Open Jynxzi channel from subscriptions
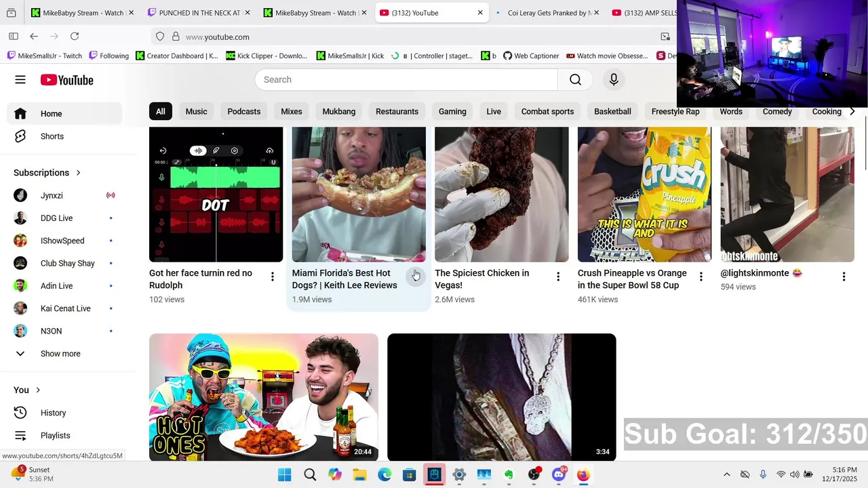868x488 pixels. click(x=64, y=195)
